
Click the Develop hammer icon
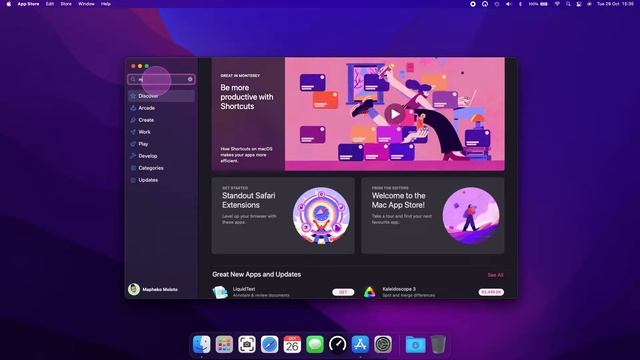pyautogui.click(x=133, y=156)
